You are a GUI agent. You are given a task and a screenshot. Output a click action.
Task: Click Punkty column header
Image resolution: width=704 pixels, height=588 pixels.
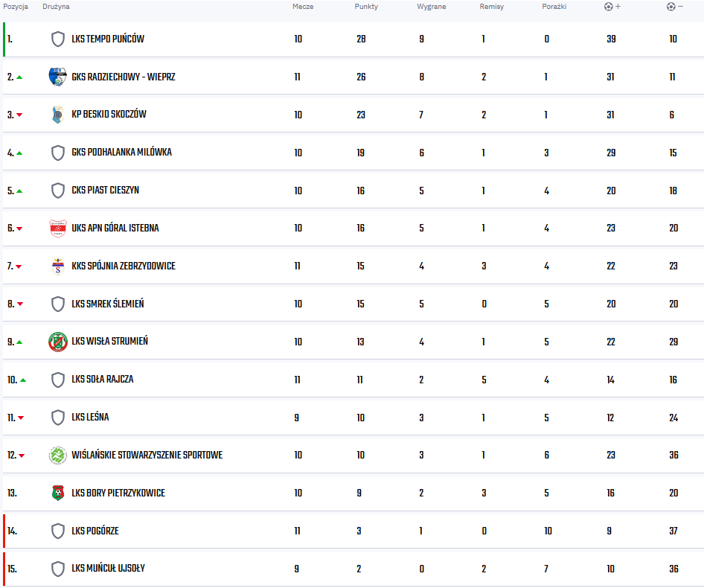pos(366,6)
